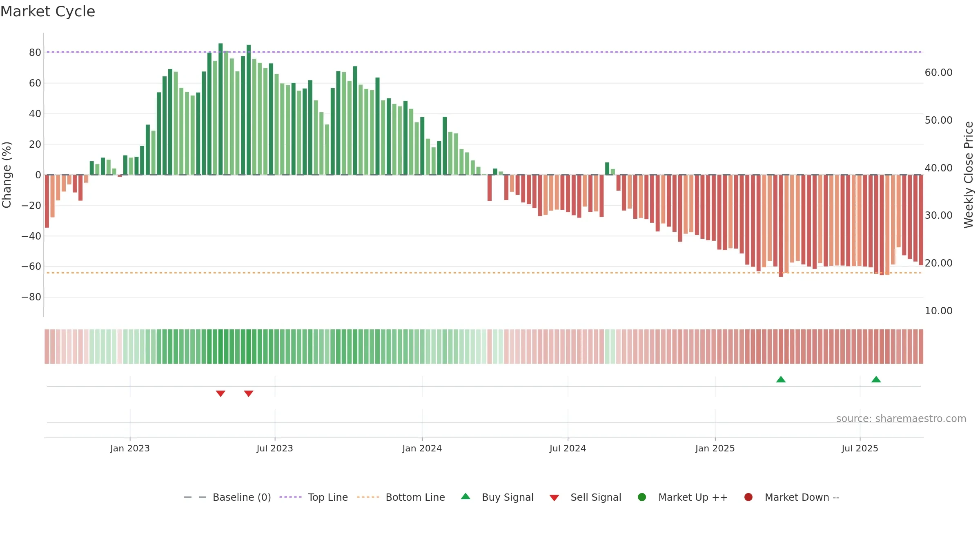Viewport: 980px width, 551px height.
Task: Click the 30.00 price axis tick
Action: click(938, 215)
